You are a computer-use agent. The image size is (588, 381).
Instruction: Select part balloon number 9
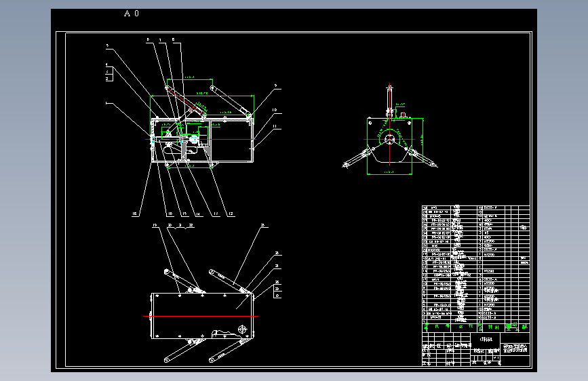pyautogui.click(x=275, y=86)
